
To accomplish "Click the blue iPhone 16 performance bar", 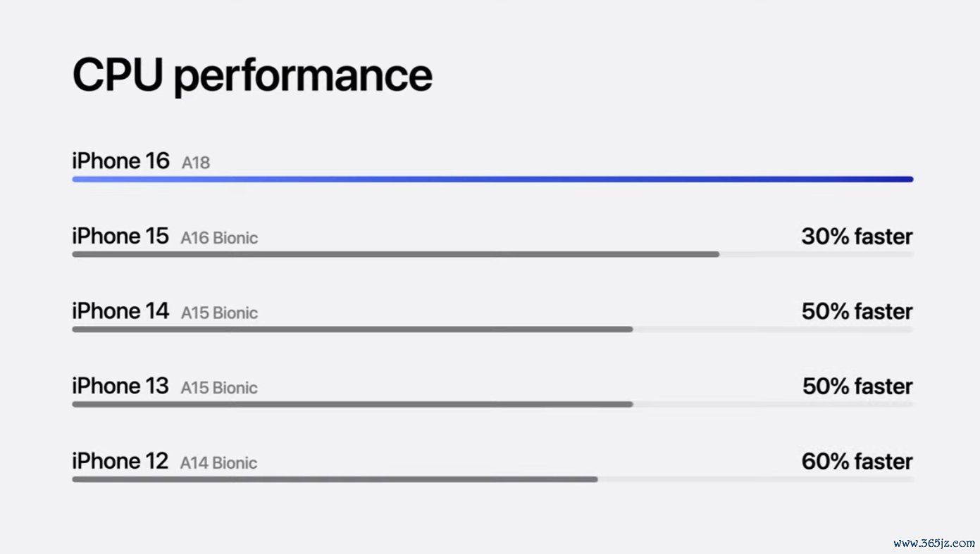I will (x=492, y=180).
